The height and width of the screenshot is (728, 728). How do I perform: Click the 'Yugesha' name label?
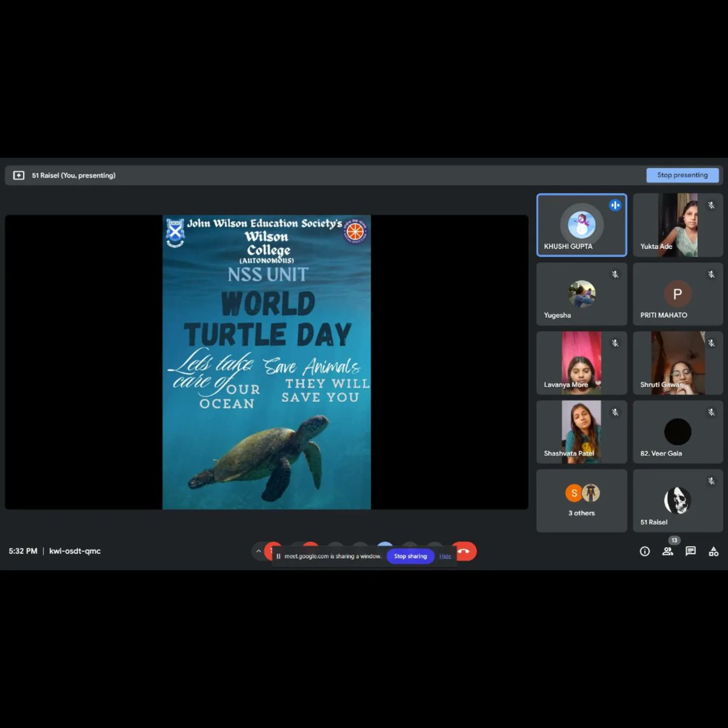(558, 315)
